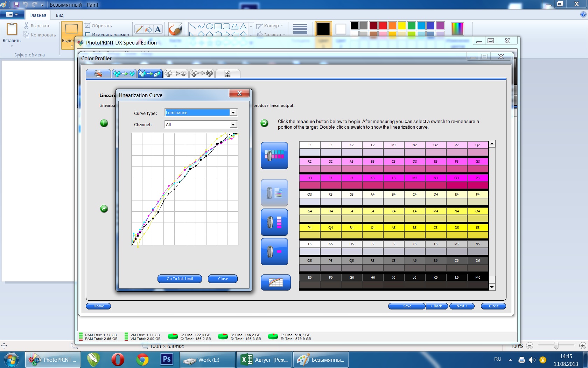
Task: Click the Вставить paste icon in Paint
Action: pos(12,29)
